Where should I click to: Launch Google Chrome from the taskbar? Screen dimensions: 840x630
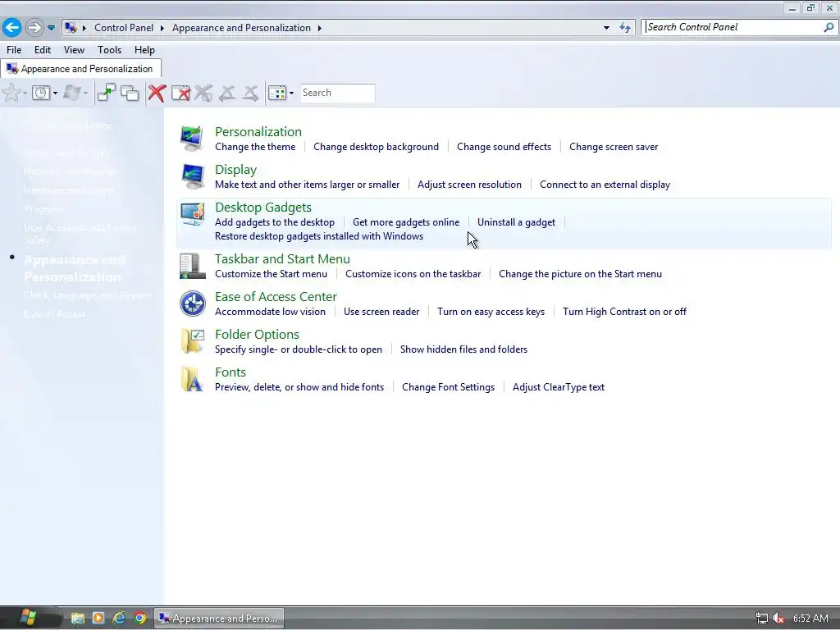click(x=139, y=619)
